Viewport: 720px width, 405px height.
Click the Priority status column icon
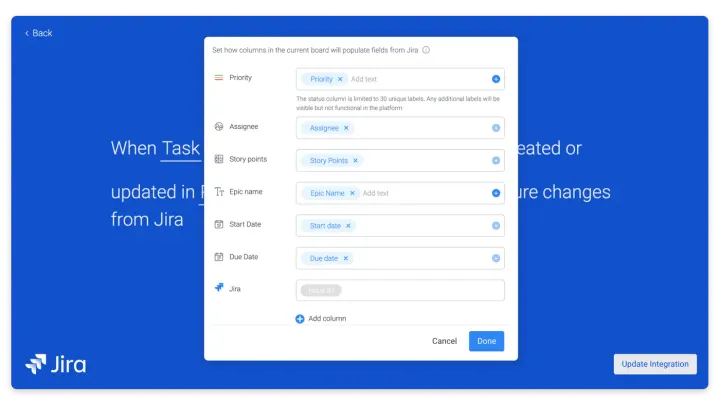tap(219, 78)
